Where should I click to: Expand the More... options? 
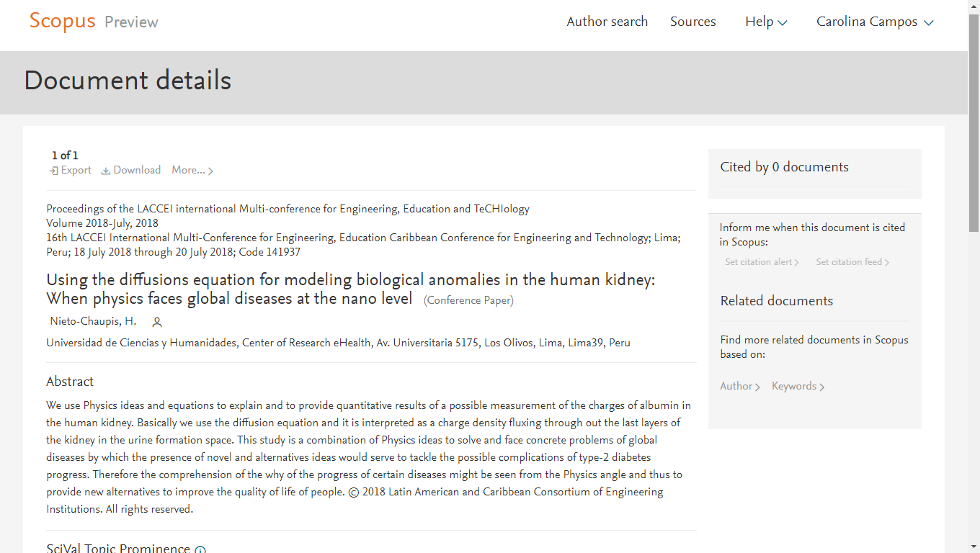pyautogui.click(x=192, y=170)
